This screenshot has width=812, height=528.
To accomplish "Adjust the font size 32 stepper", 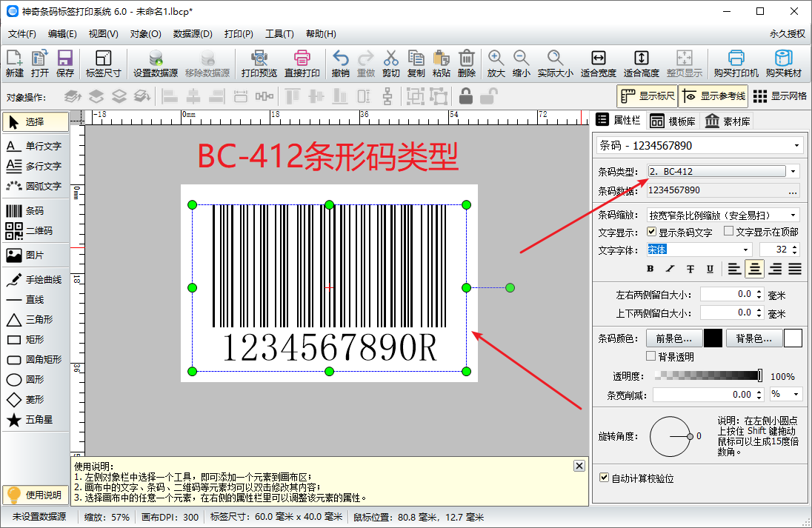I will click(x=796, y=250).
